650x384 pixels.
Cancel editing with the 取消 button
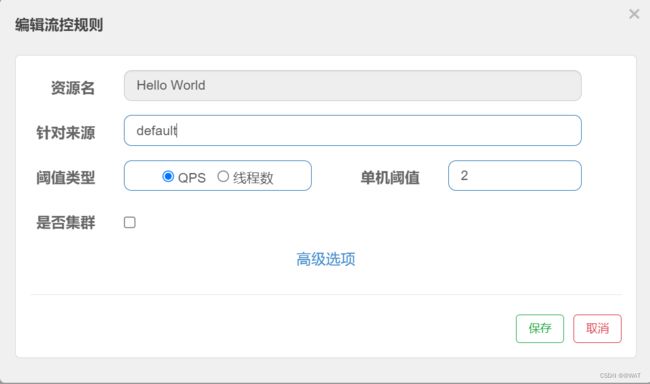tap(597, 328)
